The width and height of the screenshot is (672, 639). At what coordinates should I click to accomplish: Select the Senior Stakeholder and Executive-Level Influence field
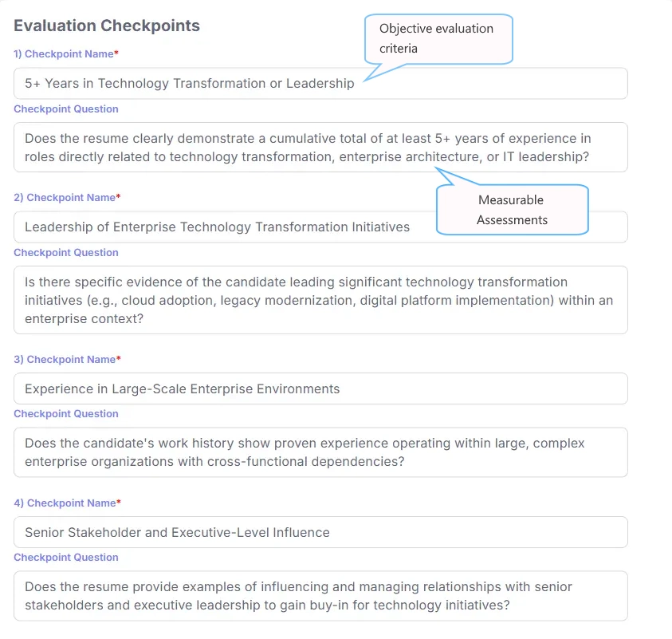tap(319, 532)
